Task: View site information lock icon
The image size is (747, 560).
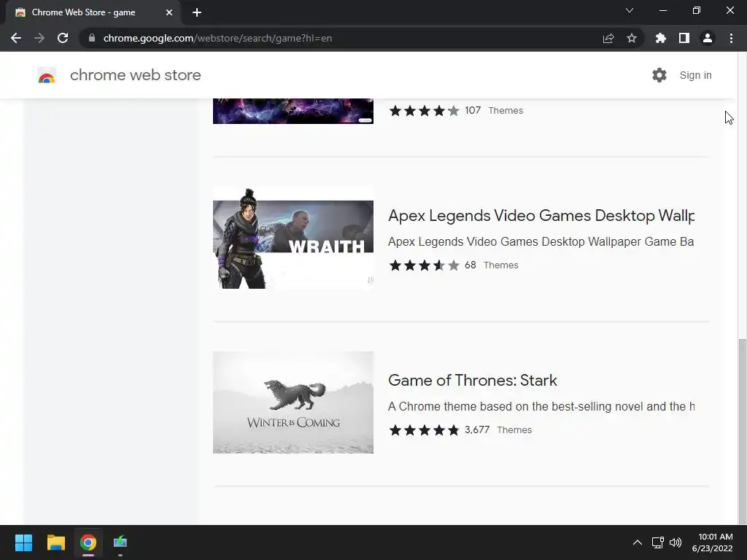Action: (91, 38)
